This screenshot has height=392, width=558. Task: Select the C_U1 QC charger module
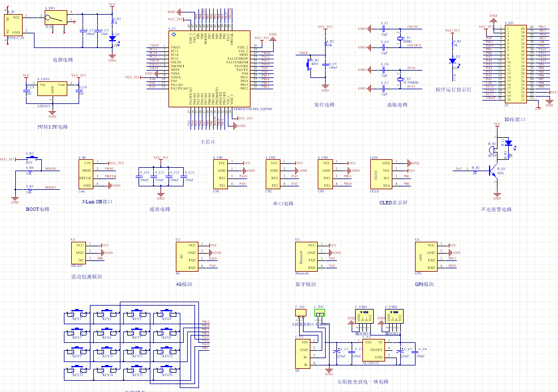(302, 354)
